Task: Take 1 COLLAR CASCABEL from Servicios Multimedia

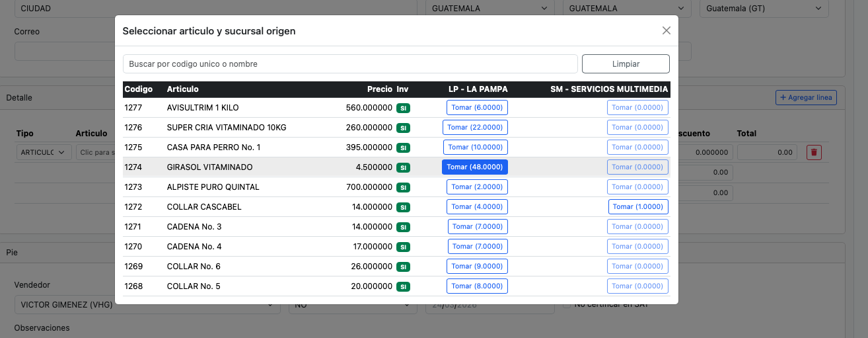Action: tap(637, 206)
